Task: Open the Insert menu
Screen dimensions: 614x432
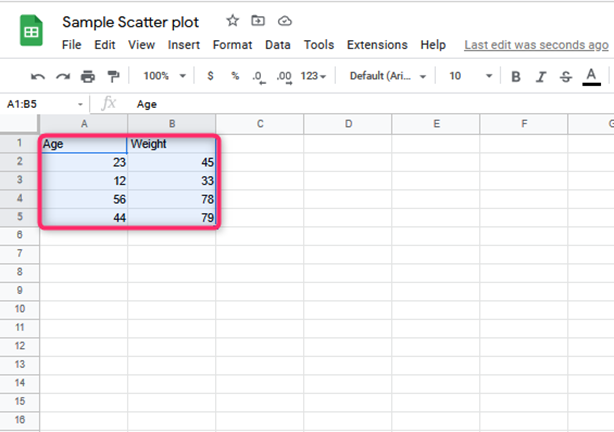Action: click(x=184, y=45)
